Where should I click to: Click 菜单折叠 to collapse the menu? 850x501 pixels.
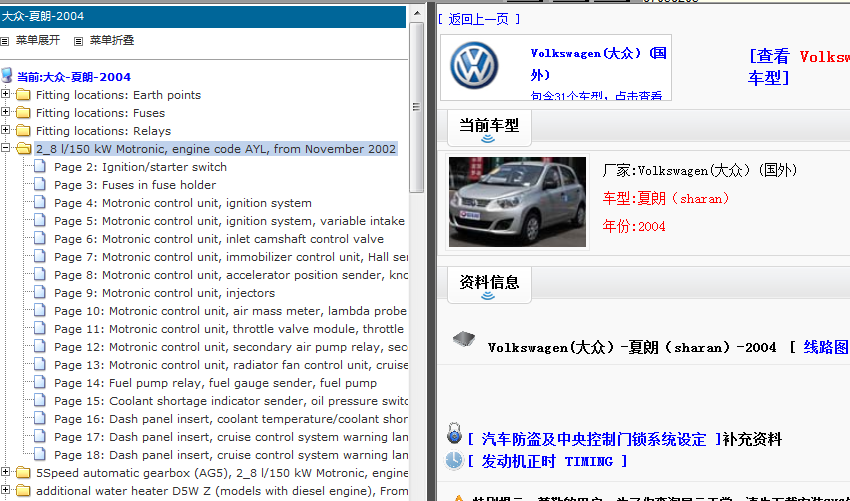tap(112, 41)
